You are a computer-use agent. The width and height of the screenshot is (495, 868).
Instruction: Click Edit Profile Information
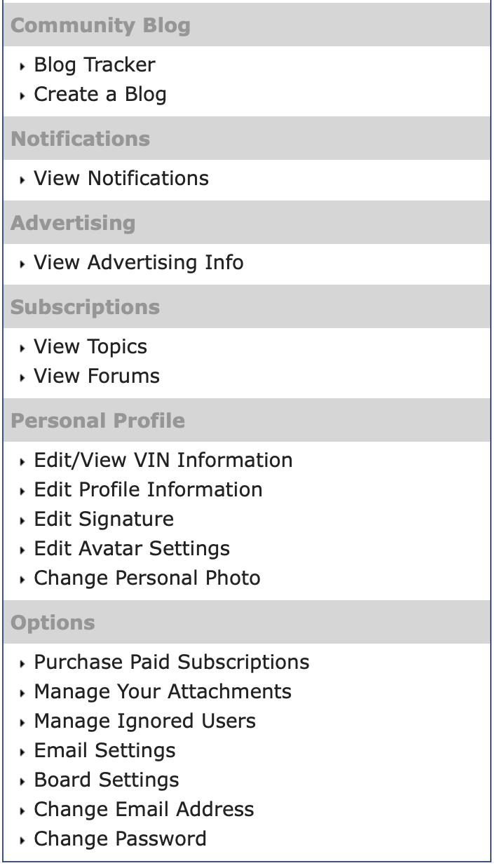coord(148,490)
